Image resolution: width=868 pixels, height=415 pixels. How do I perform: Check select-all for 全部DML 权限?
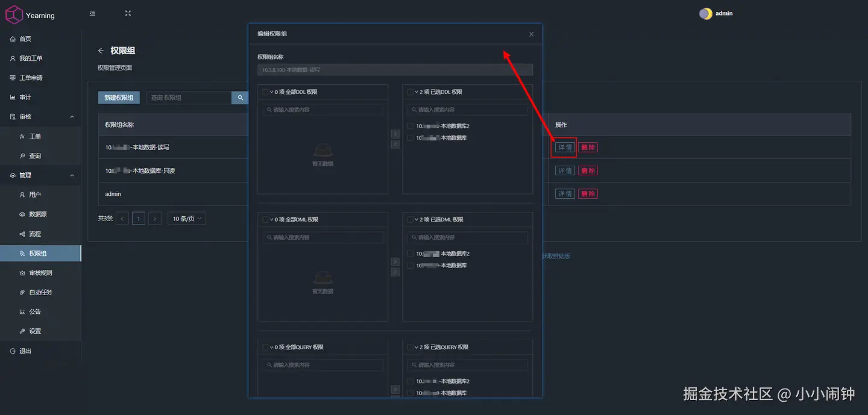[x=265, y=220]
